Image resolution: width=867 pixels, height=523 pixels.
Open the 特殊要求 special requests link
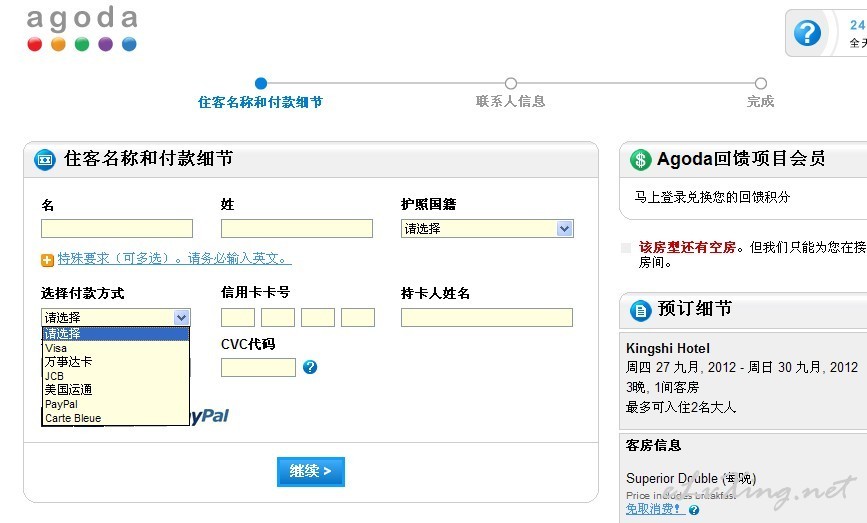(x=174, y=259)
